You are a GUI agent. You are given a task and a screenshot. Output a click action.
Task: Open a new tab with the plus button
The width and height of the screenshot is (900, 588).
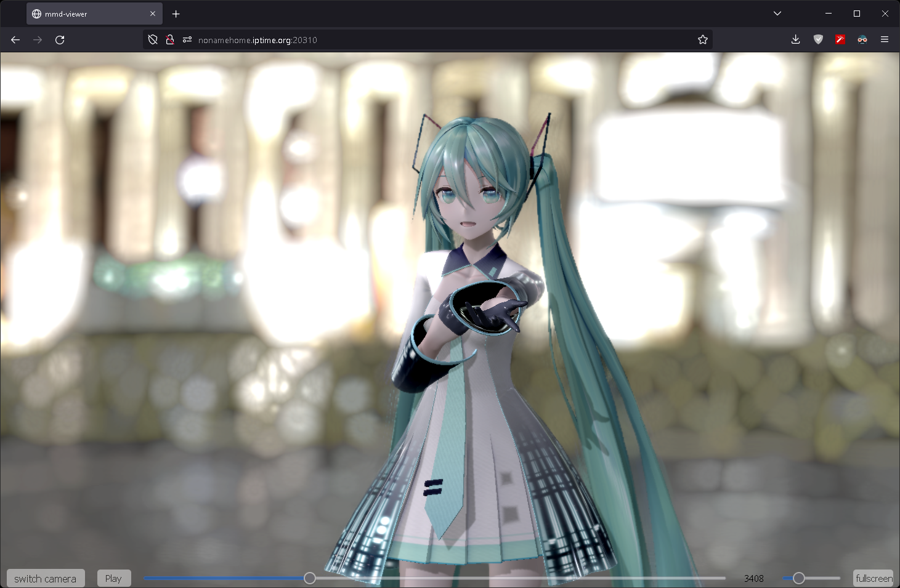pyautogui.click(x=176, y=14)
